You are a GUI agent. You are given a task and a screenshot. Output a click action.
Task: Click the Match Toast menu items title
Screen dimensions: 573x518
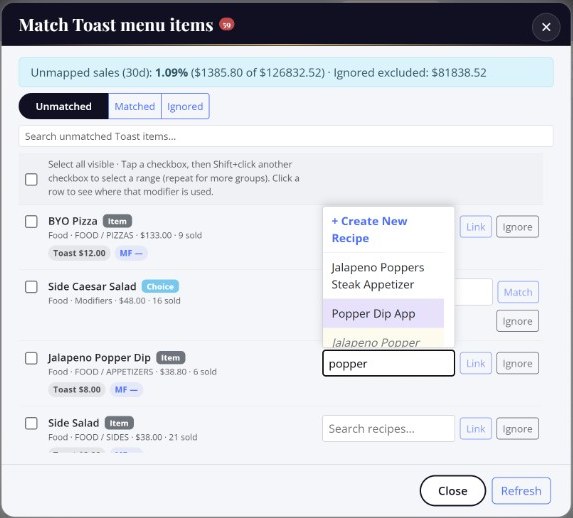(x=116, y=25)
